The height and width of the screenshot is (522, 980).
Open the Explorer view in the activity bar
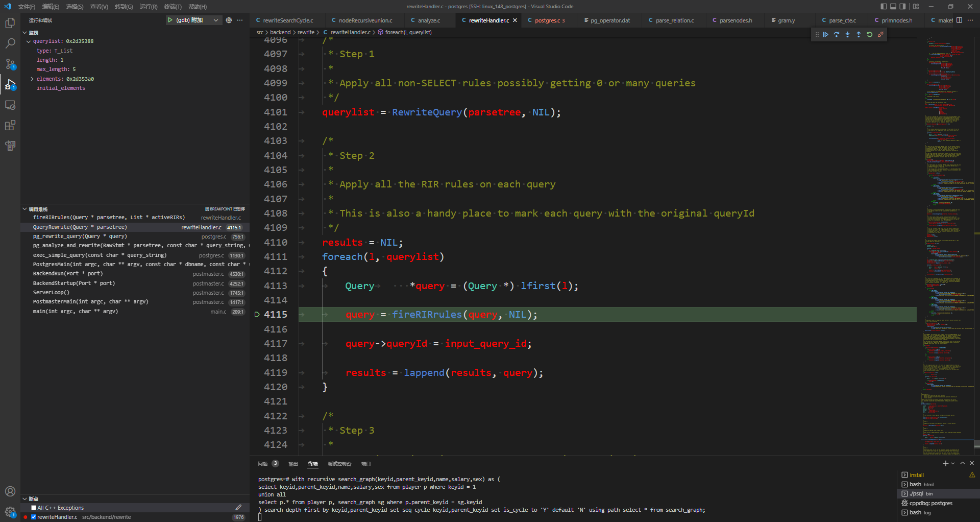10,23
